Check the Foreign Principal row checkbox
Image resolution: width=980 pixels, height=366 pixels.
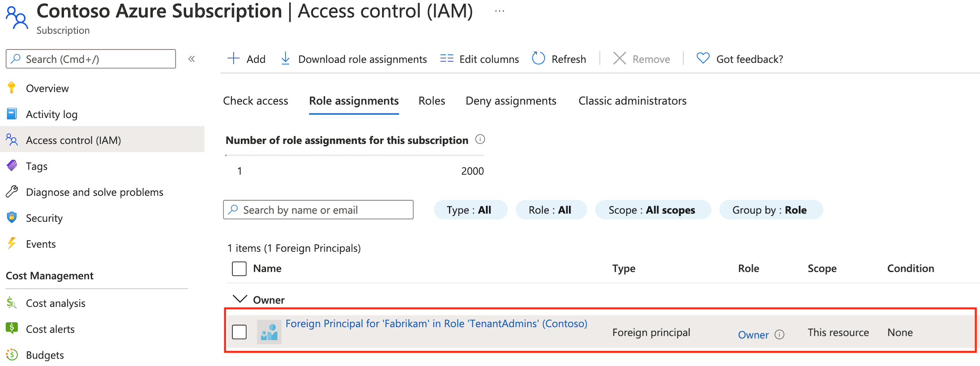[239, 331]
